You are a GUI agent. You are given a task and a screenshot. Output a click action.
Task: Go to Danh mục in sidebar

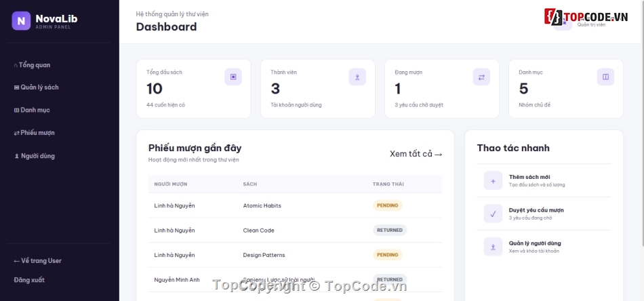click(x=32, y=110)
